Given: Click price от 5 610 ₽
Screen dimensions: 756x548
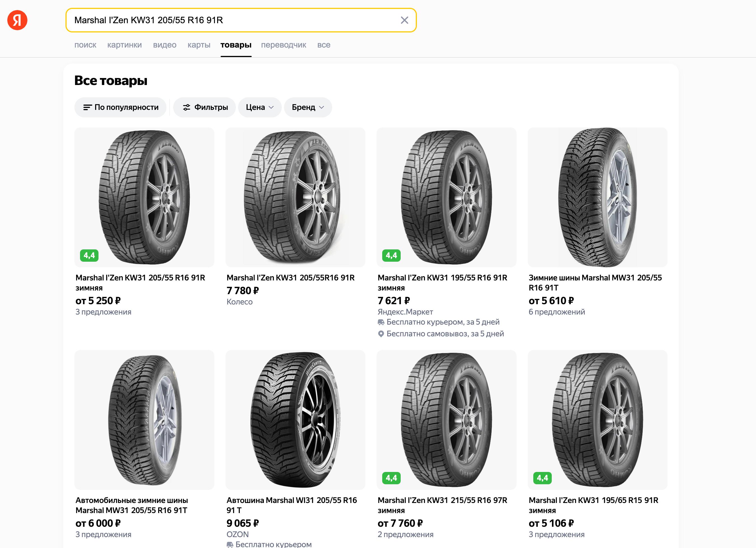Looking at the screenshot, I should pyautogui.click(x=551, y=301).
